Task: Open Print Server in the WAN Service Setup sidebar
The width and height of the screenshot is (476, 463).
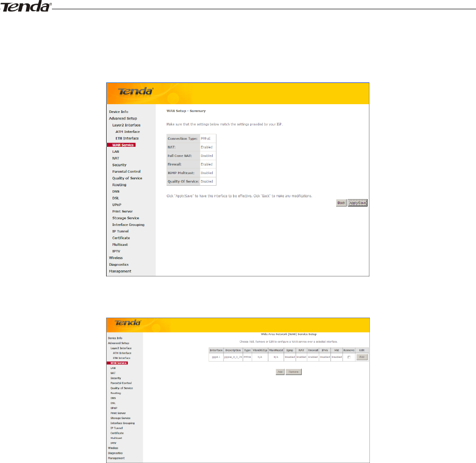Action: tap(118, 413)
